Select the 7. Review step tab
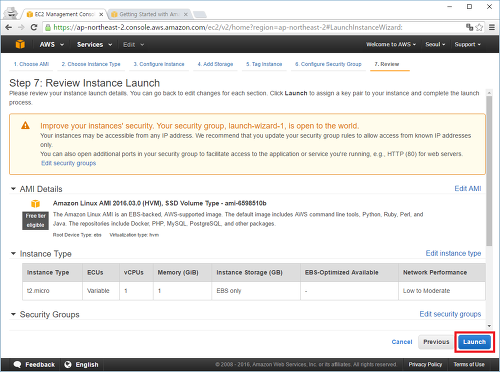Image resolution: width=500 pixels, height=372 pixels. point(387,64)
